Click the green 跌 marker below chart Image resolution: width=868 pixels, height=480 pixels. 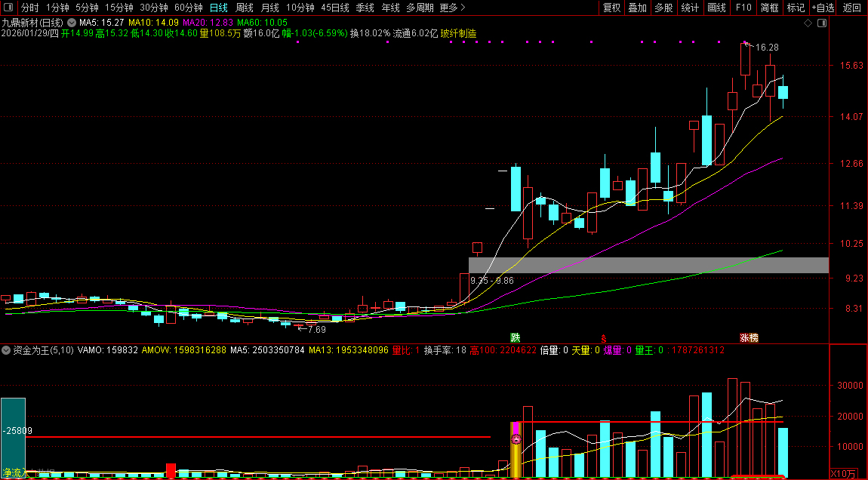pyautogui.click(x=516, y=337)
